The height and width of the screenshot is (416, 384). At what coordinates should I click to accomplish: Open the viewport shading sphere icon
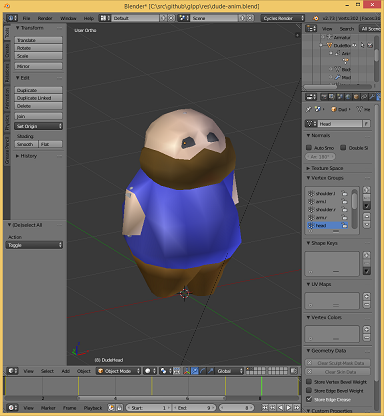pyautogui.click(x=150, y=371)
